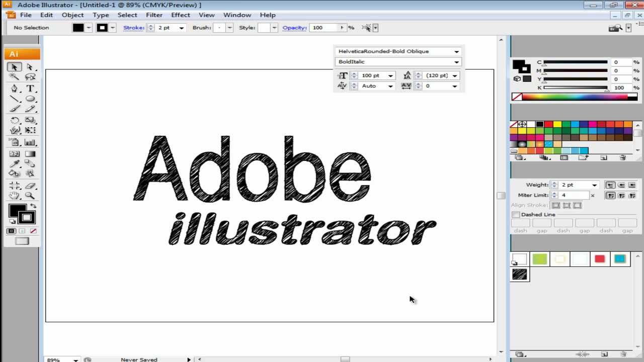Select the black swatch in Swatches panel

[539, 124]
